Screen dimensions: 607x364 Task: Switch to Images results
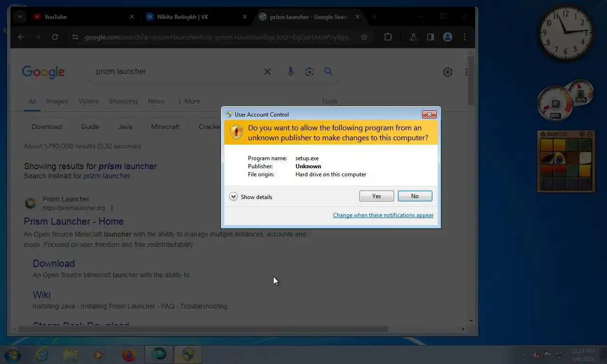pos(57,101)
